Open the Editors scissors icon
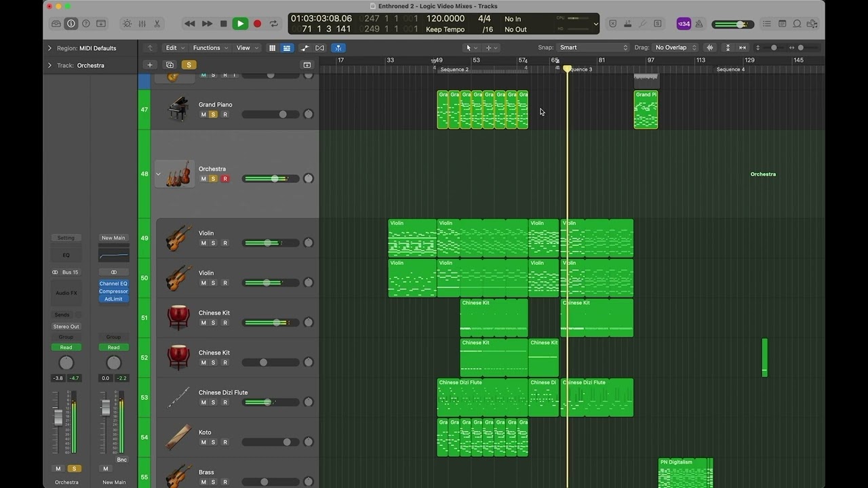The width and height of the screenshot is (868, 488). pyautogui.click(x=157, y=24)
